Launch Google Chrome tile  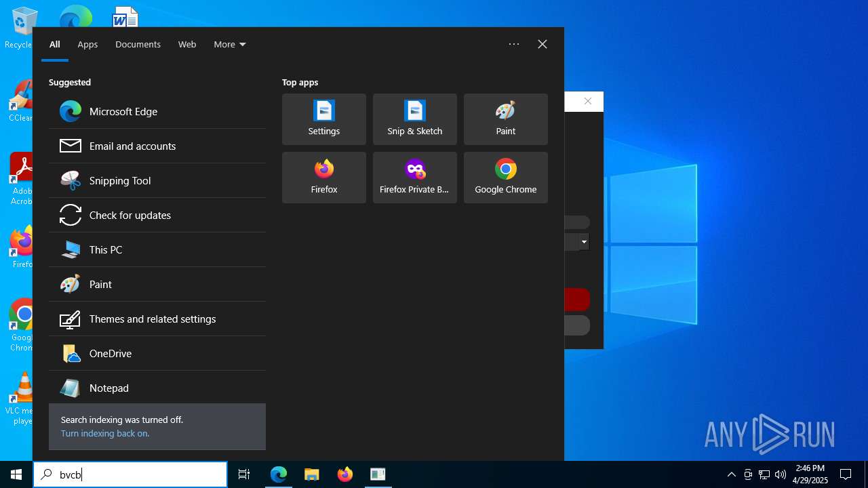pos(506,178)
